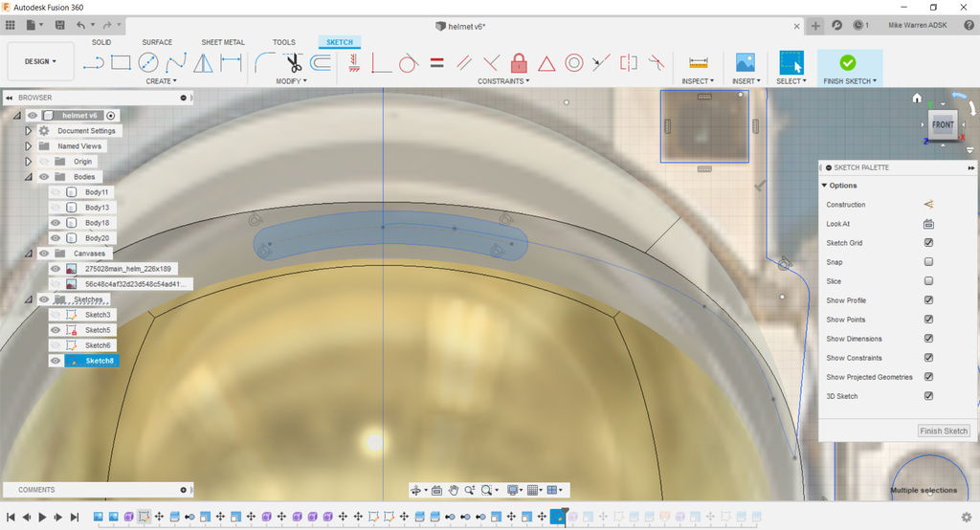Apply Parallel constraint
This screenshot has width=980, height=530.
click(x=464, y=62)
